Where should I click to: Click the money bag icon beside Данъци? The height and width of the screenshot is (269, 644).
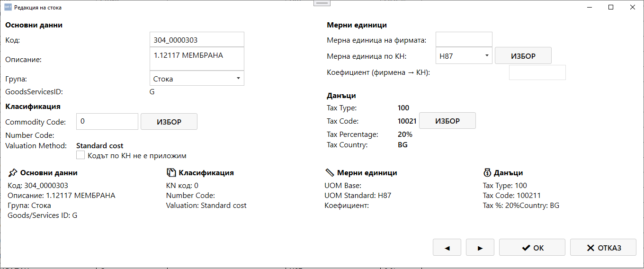click(487, 173)
